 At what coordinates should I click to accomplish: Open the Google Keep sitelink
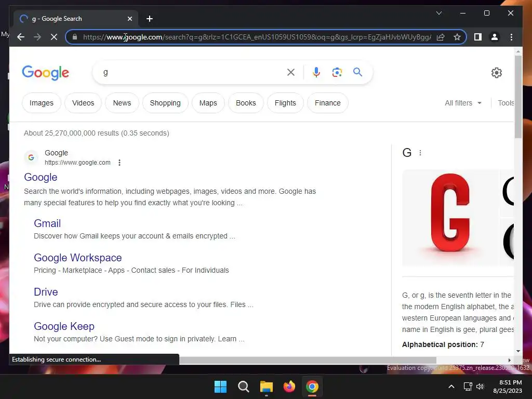tap(64, 326)
